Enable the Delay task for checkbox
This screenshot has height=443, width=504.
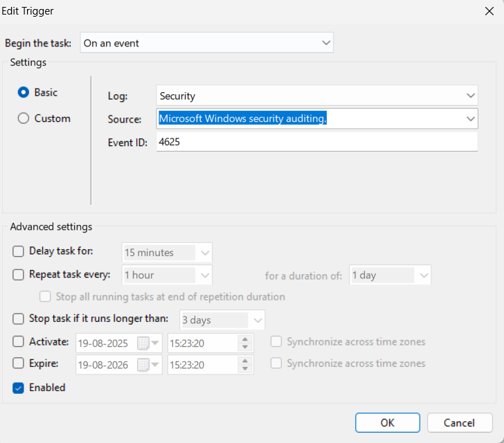point(19,251)
